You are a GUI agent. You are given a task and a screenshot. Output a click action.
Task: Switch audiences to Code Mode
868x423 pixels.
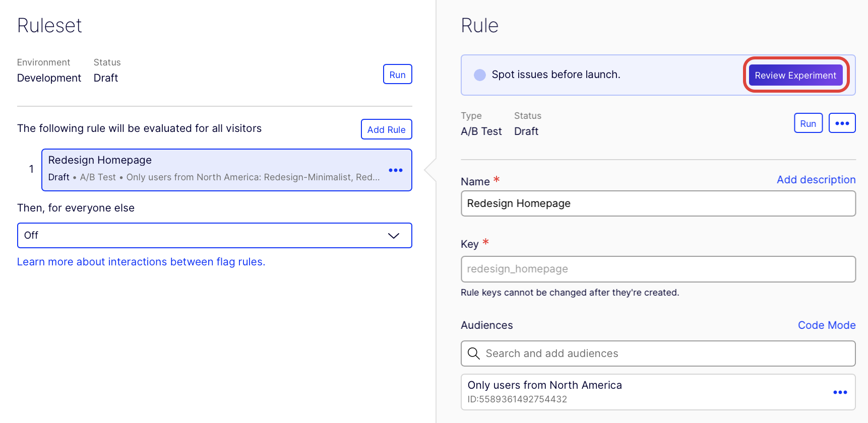coord(826,325)
